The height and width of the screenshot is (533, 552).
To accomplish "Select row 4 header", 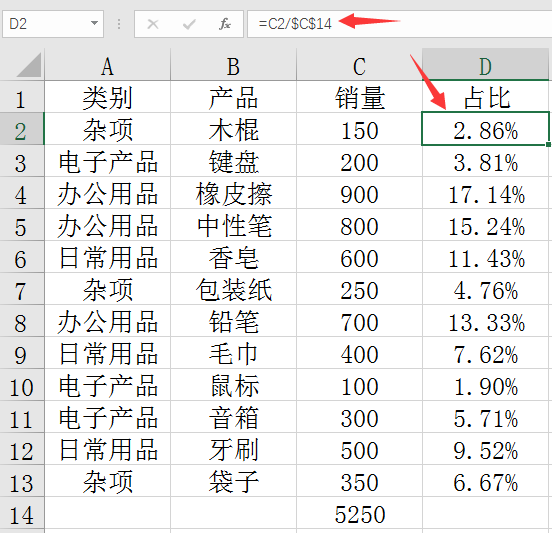I will [x=22, y=193].
